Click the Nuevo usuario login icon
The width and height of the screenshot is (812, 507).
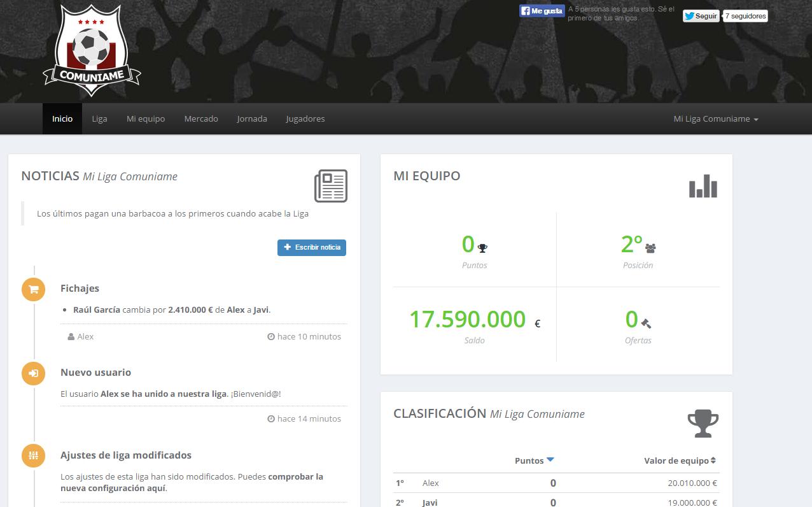[x=34, y=373]
